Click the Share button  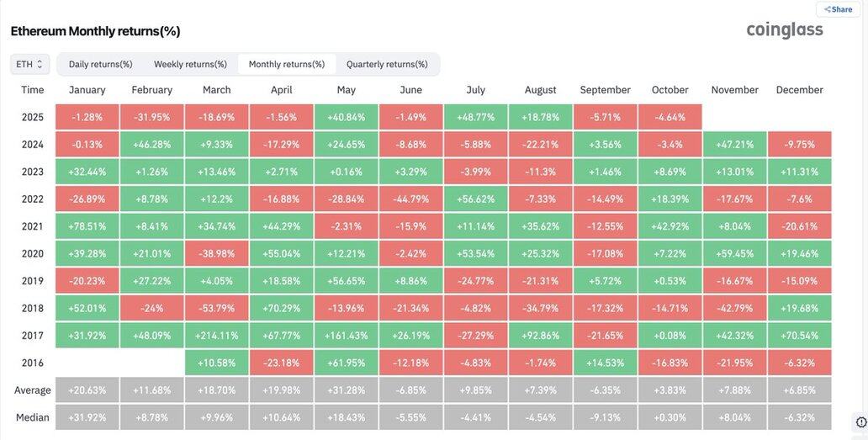[838, 9]
